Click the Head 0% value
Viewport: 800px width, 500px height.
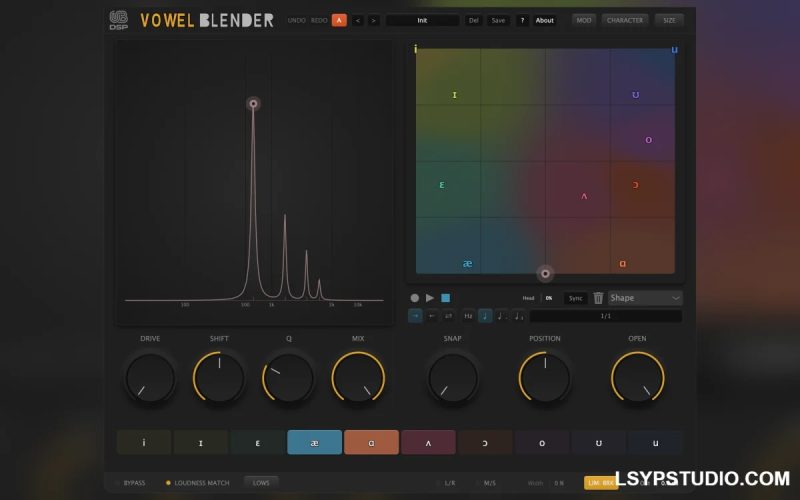[x=549, y=298]
